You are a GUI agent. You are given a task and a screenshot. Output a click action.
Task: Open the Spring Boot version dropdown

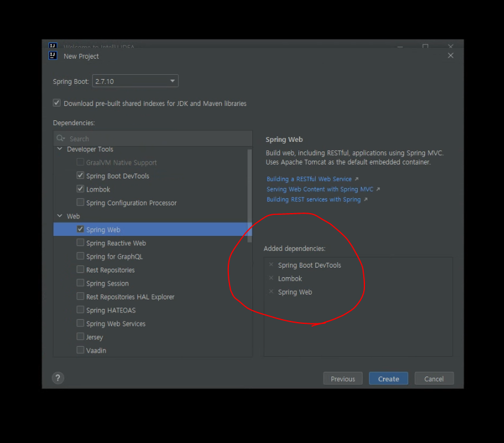point(135,81)
